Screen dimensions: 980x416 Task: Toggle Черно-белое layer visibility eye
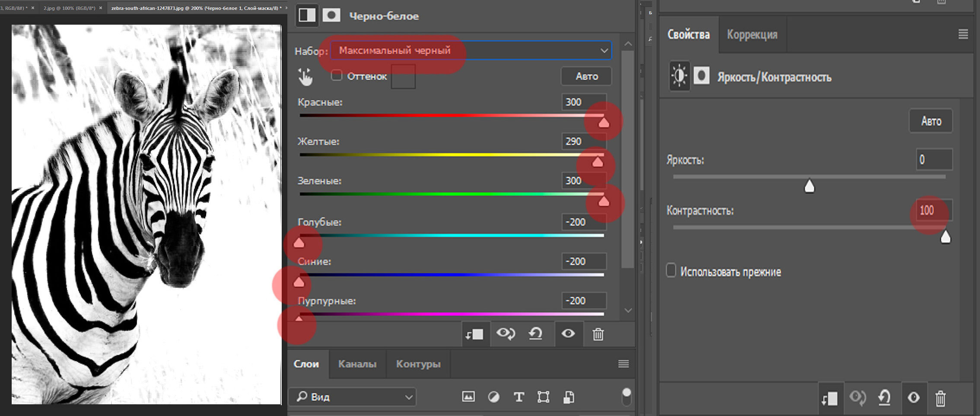(568, 333)
